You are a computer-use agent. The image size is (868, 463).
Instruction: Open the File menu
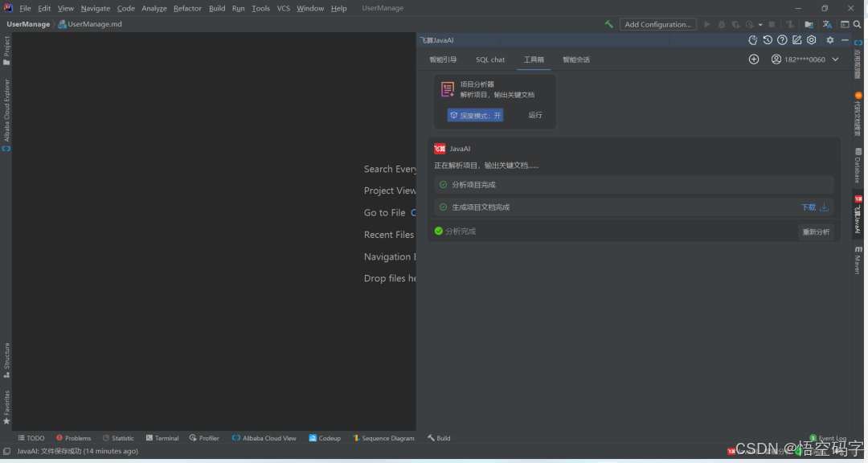25,8
